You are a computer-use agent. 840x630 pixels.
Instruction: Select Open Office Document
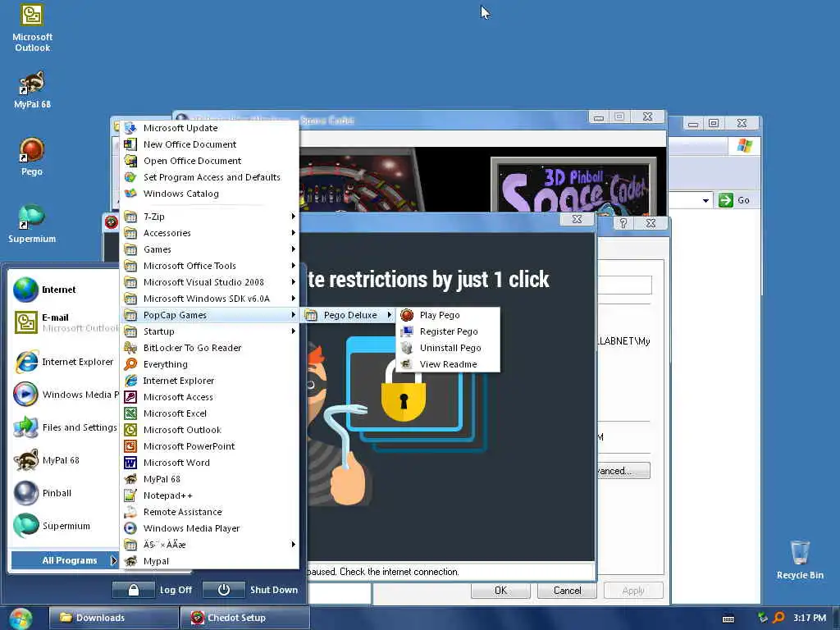coord(209,161)
